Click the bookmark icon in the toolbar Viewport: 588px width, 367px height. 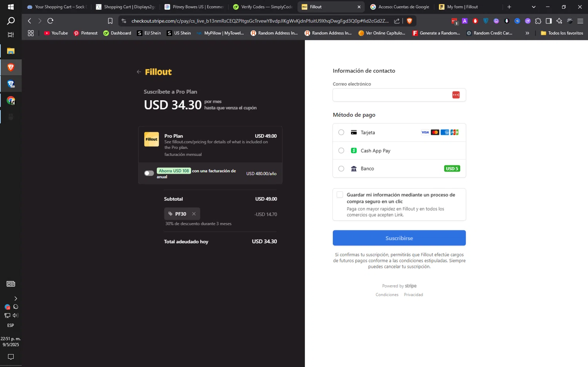[110, 21]
